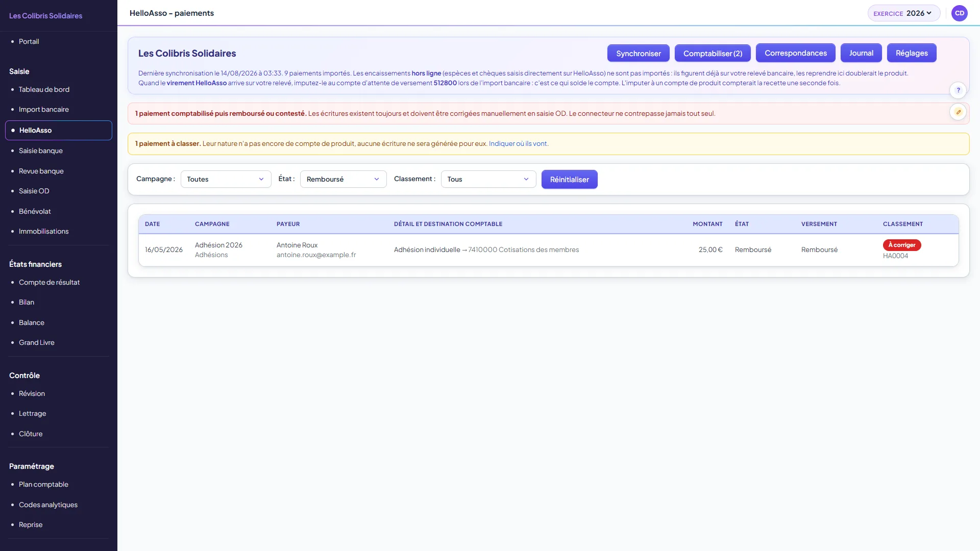The width and height of the screenshot is (980, 551).
Task: Click the 'Adhésion 2026' campaign cell
Action: click(218, 245)
